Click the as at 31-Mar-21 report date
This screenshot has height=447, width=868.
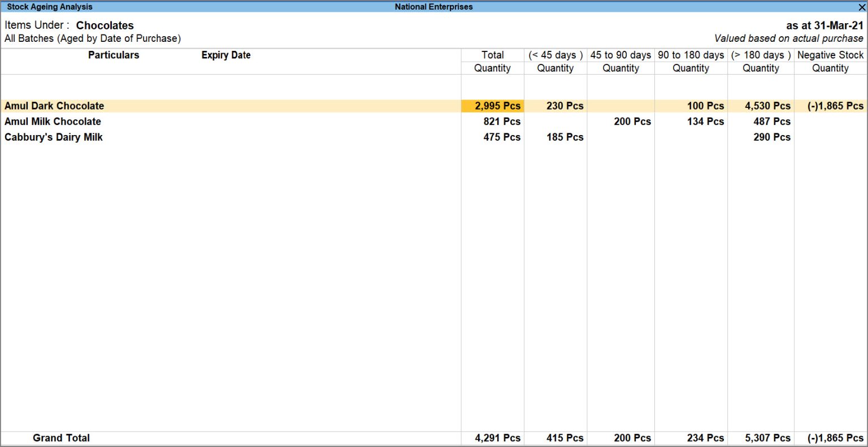tap(824, 25)
